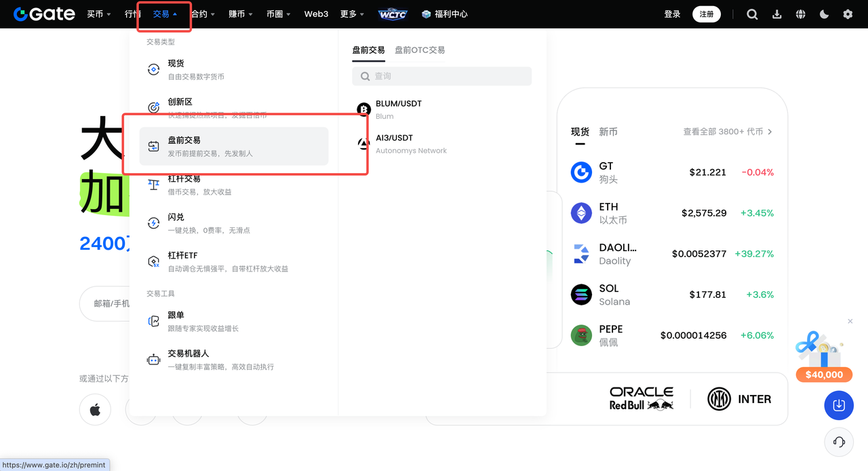Open the 行情 menu item
The width and height of the screenshot is (868, 471).
133,14
